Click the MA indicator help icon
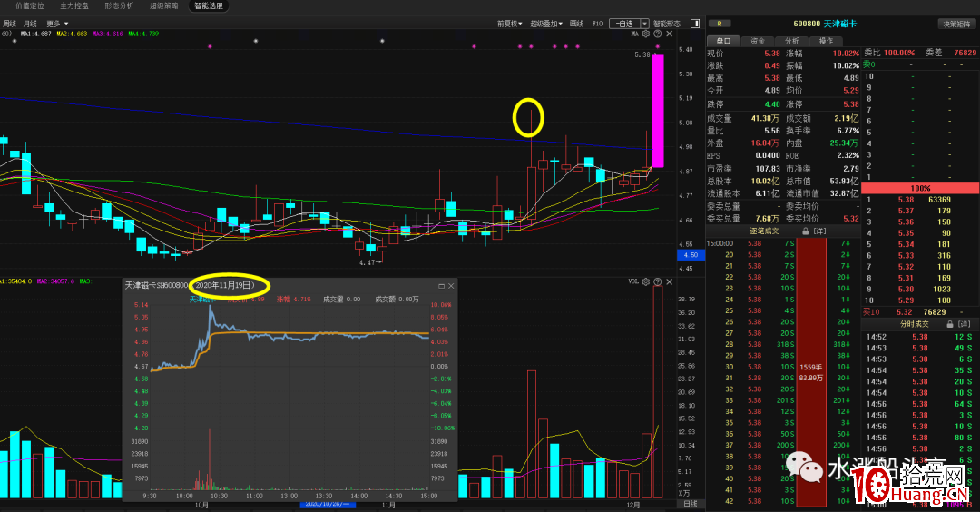The height and width of the screenshot is (512, 980). click(x=655, y=34)
